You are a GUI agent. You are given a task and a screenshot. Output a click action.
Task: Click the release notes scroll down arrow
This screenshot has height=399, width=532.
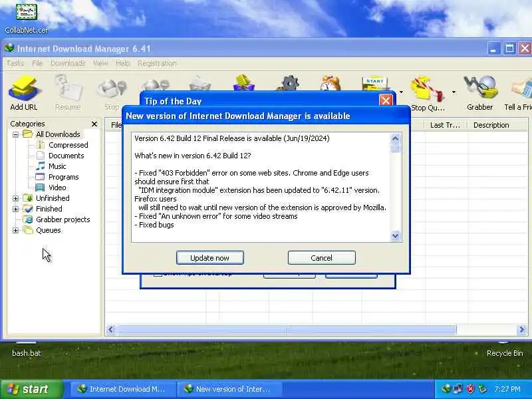(395, 236)
